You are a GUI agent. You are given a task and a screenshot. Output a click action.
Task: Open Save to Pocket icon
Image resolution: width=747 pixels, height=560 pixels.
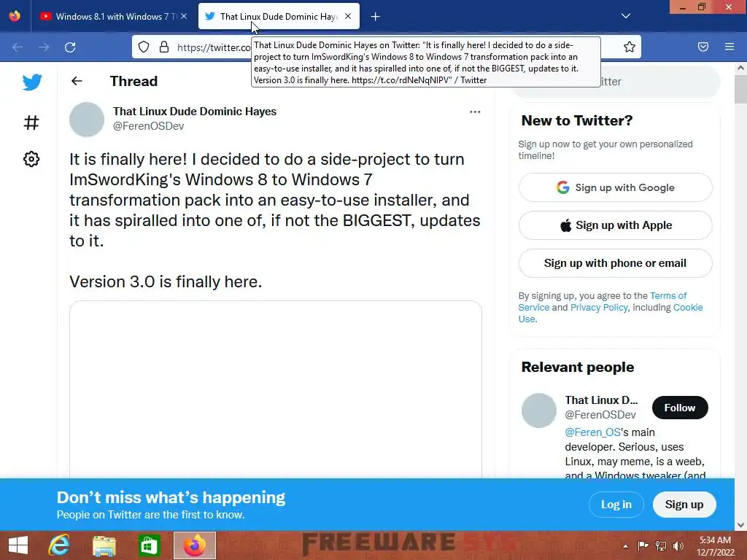pos(703,47)
